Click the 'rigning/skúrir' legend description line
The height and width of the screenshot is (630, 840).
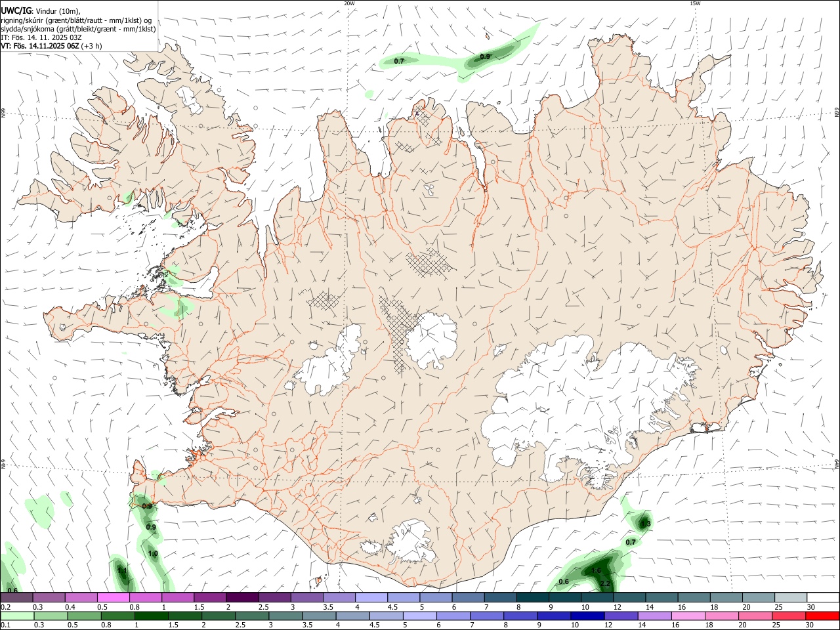(x=76, y=20)
